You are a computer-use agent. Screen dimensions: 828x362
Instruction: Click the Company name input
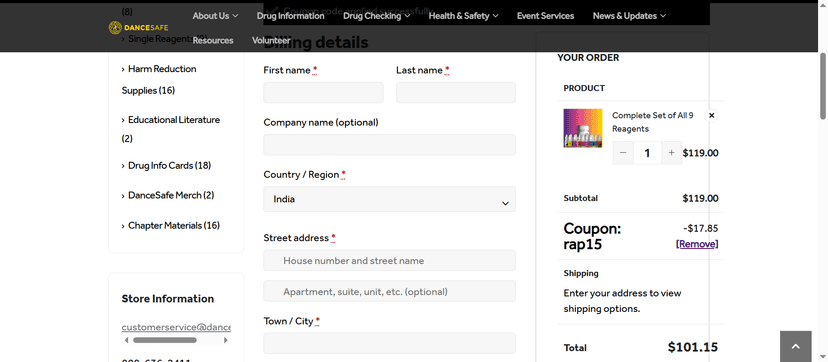coord(389,145)
